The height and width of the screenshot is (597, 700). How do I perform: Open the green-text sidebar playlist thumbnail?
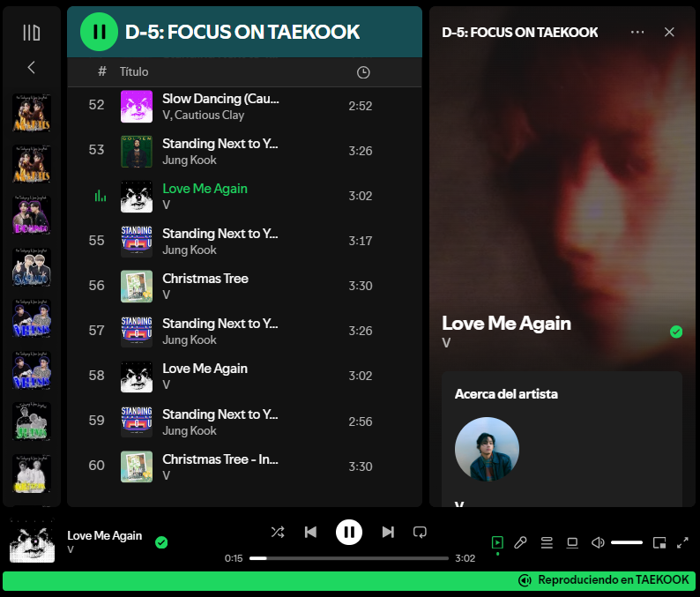point(31,421)
